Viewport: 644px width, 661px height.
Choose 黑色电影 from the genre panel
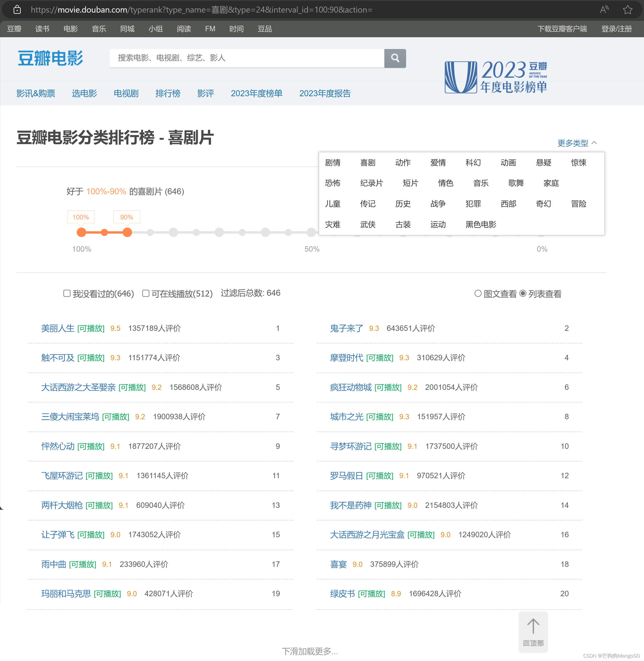click(x=481, y=224)
